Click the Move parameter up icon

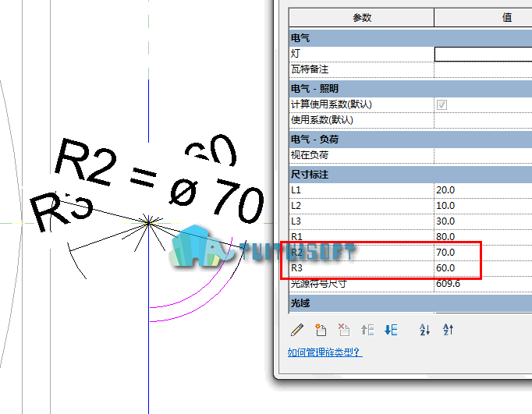click(367, 330)
